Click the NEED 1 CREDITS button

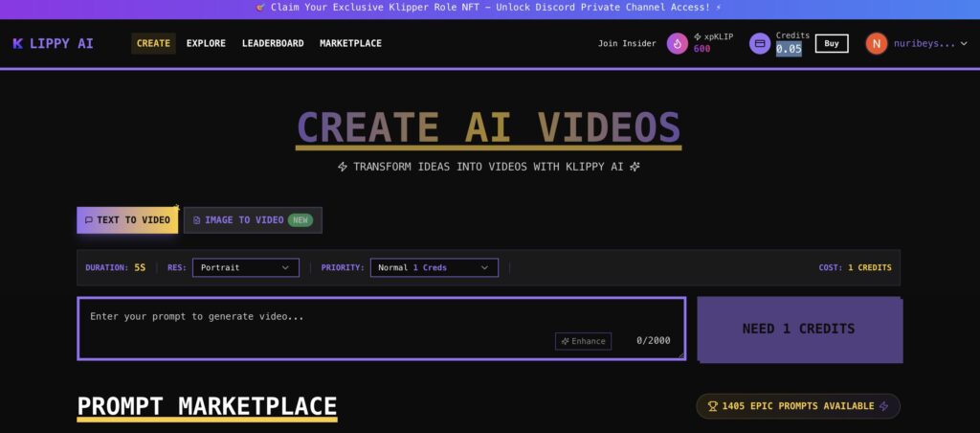pos(799,330)
